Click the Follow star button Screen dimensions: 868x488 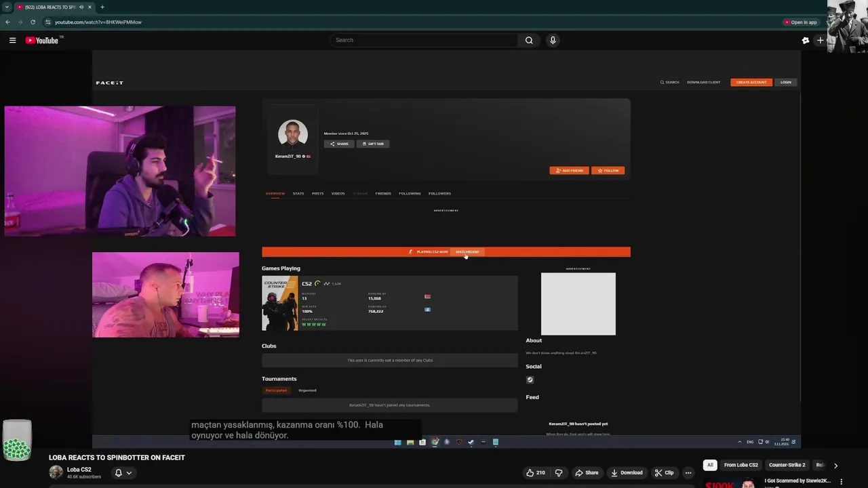(608, 171)
